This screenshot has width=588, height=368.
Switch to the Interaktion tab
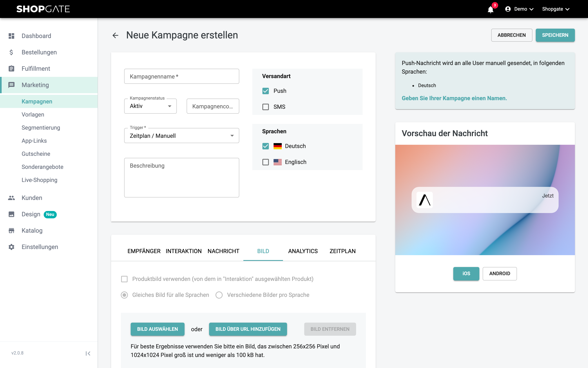[184, 251]
